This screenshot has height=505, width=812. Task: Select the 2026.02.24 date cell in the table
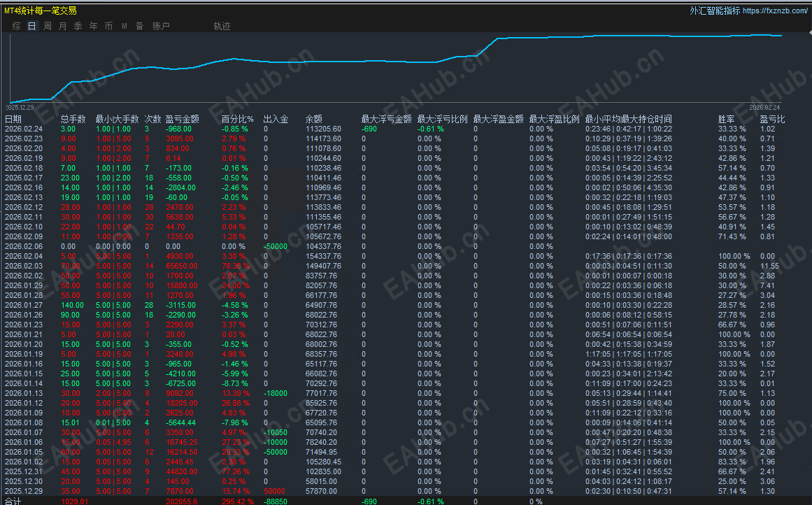point(24,129)
